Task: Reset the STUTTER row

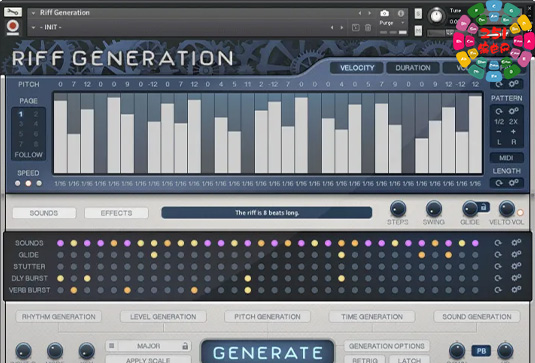Action: 498,266
